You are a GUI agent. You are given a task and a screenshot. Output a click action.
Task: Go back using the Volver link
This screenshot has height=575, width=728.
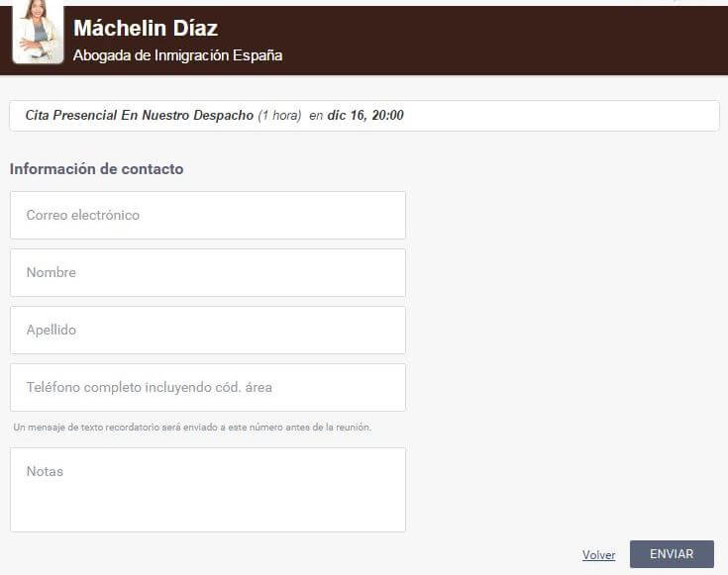click(x=598, y=555)
